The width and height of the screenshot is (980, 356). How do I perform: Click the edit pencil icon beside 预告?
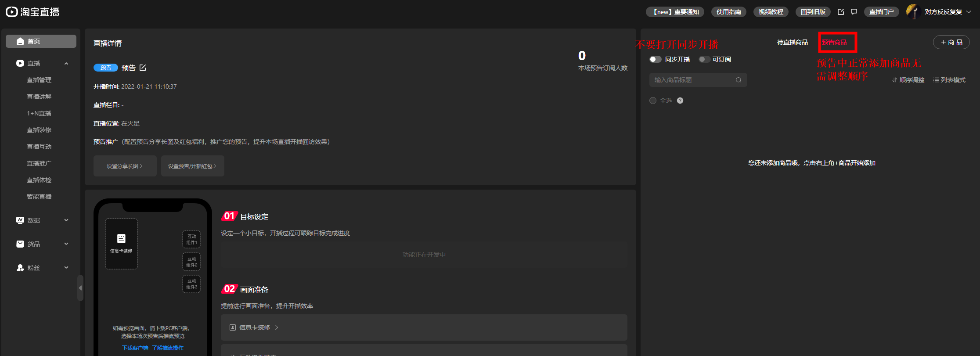143,68
